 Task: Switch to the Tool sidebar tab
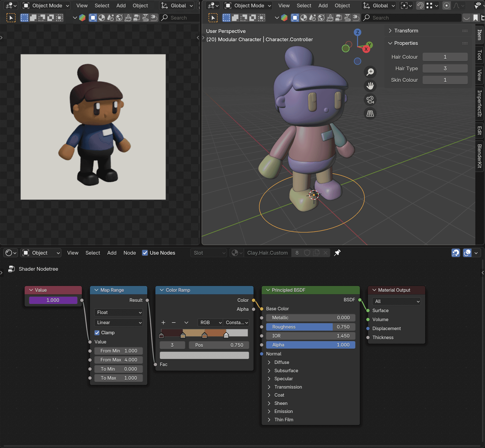click(479, 55)
